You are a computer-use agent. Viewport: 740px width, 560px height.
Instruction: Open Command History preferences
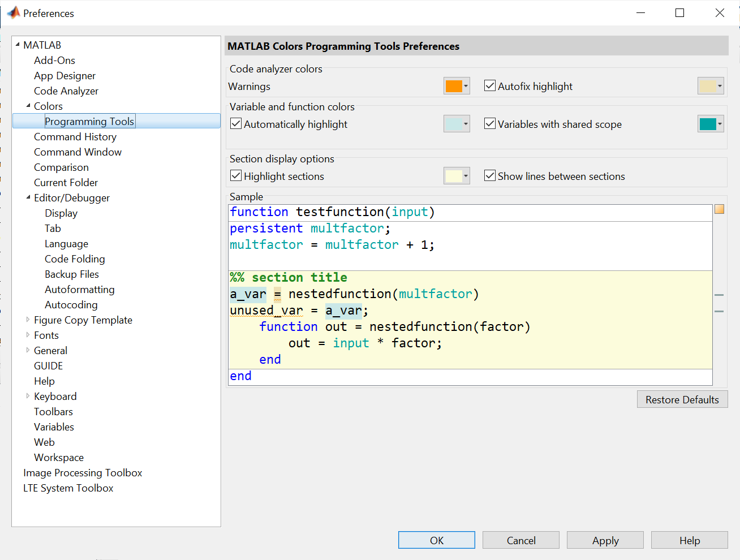point(75,136)
